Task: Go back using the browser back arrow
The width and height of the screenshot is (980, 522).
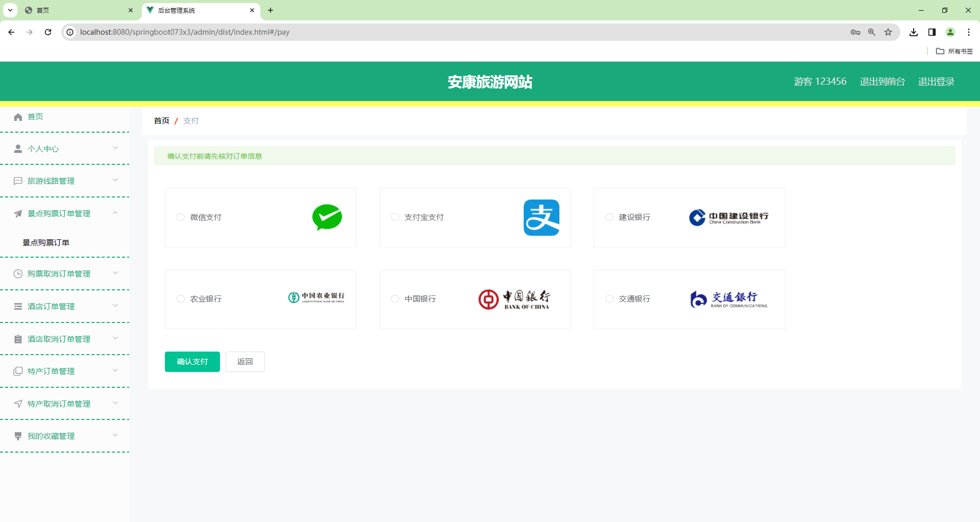Action: pos(11,32)
